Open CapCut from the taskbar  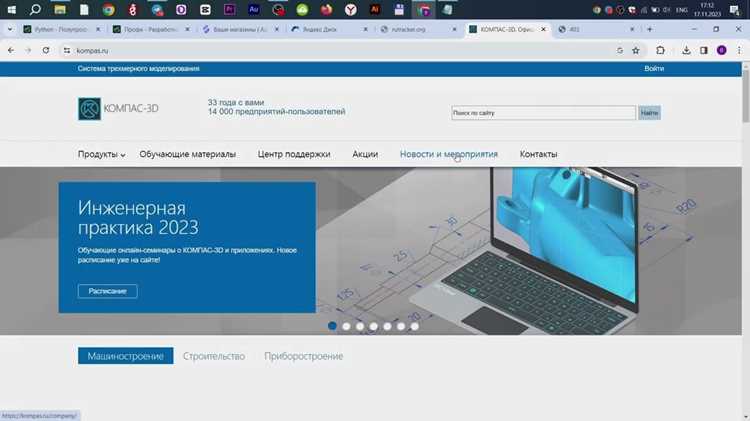[x=205, y=9]
